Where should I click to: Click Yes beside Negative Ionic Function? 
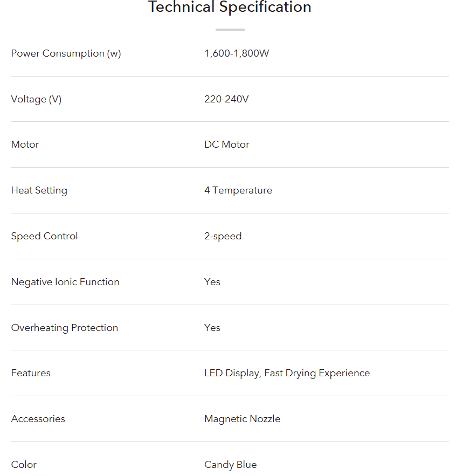tap(212, 282)
